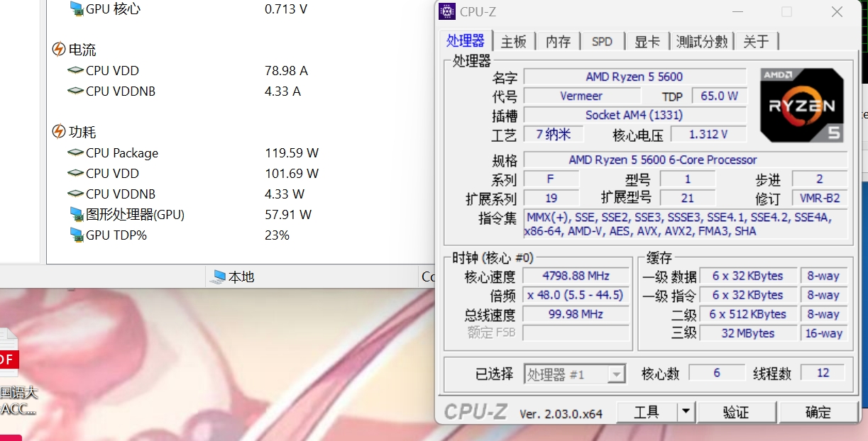This screenshot has width=868, height=441.
Task: Click the 16-way value for 三级 cache
Action: (x=823, y=333)
